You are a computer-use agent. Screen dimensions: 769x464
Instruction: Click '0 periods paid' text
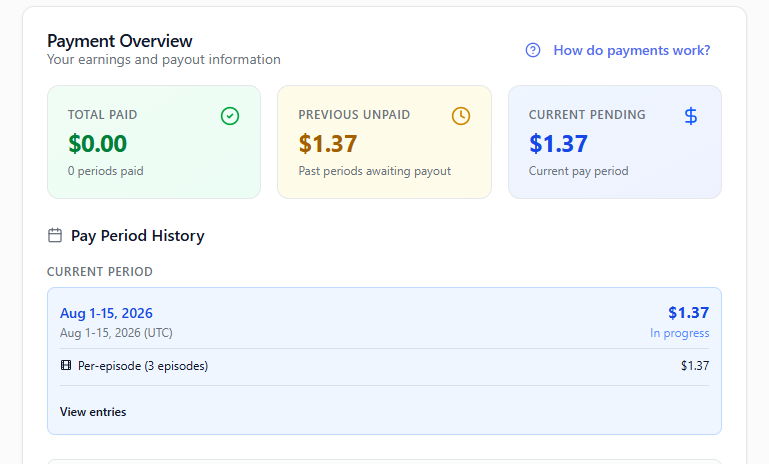coord(105,171)
